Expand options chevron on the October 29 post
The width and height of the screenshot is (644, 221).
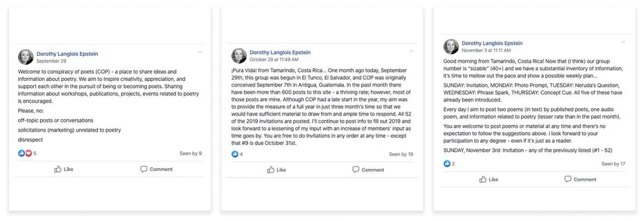pyautogui.click(x=411, y=51)
